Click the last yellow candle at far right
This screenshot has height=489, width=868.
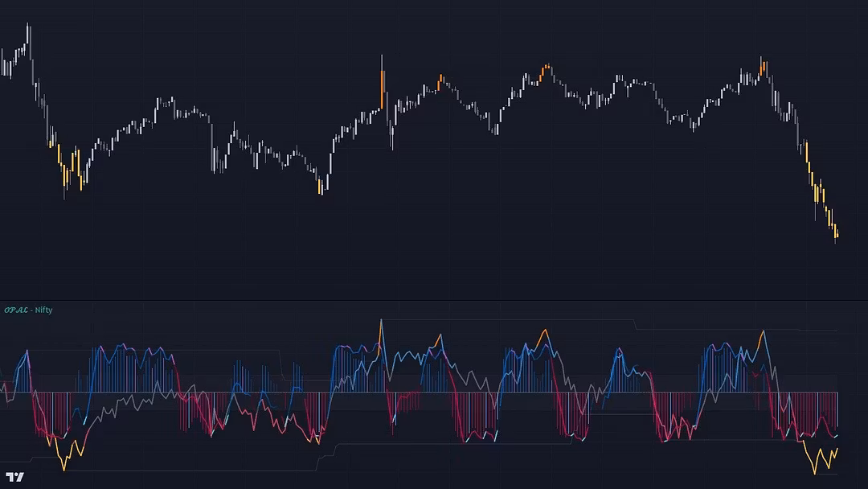pos(837,234)
